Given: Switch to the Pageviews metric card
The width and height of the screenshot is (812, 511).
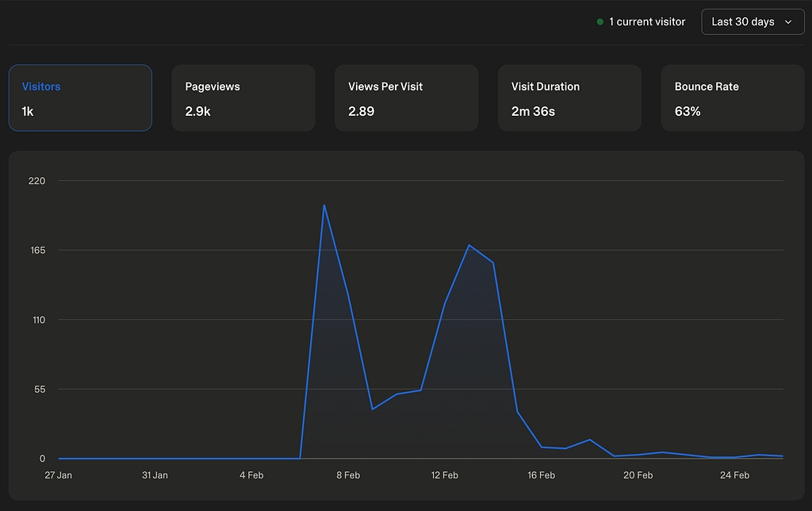Looking at the screenshot, I should pyautogui.click(x=243, y=98).
